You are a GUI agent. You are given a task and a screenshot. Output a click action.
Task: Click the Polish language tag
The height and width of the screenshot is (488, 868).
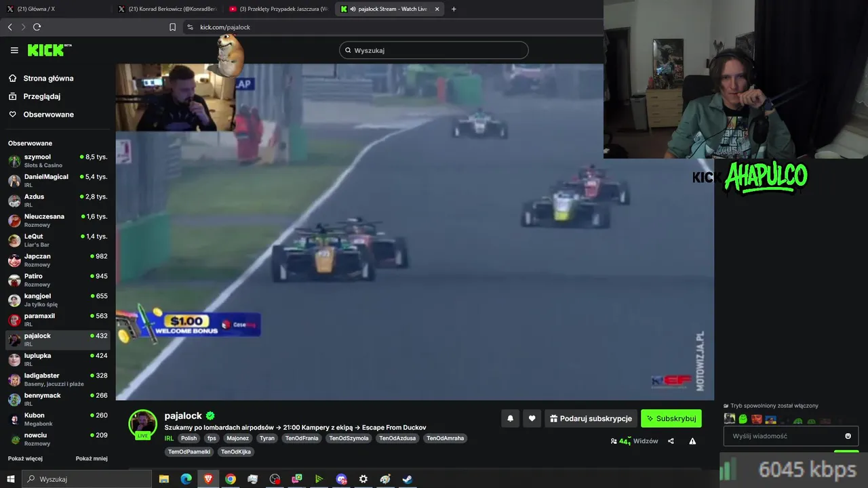(189, 439)
